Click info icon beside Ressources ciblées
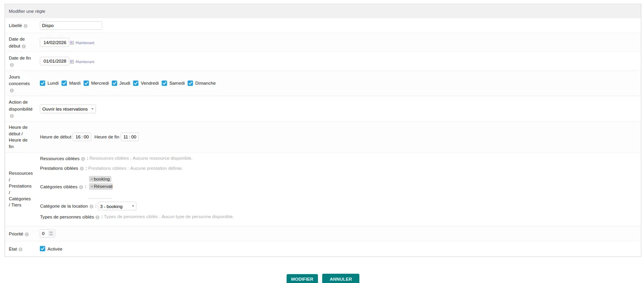 [x=83, y=159]
